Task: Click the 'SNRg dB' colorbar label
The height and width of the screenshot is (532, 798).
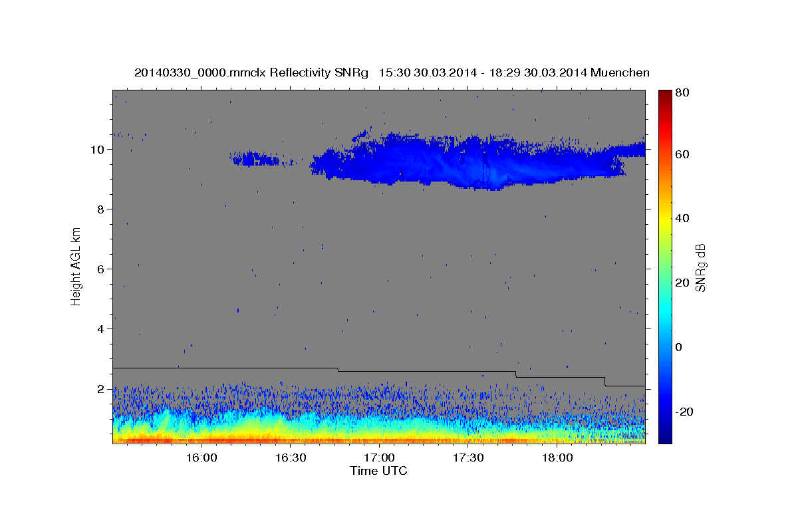Action: [700, 267]
